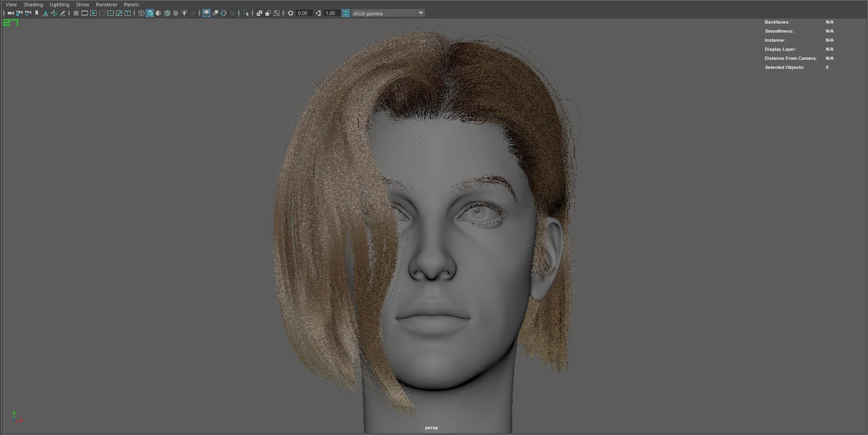Toggle the Field Chart icon

coord(110,13)
